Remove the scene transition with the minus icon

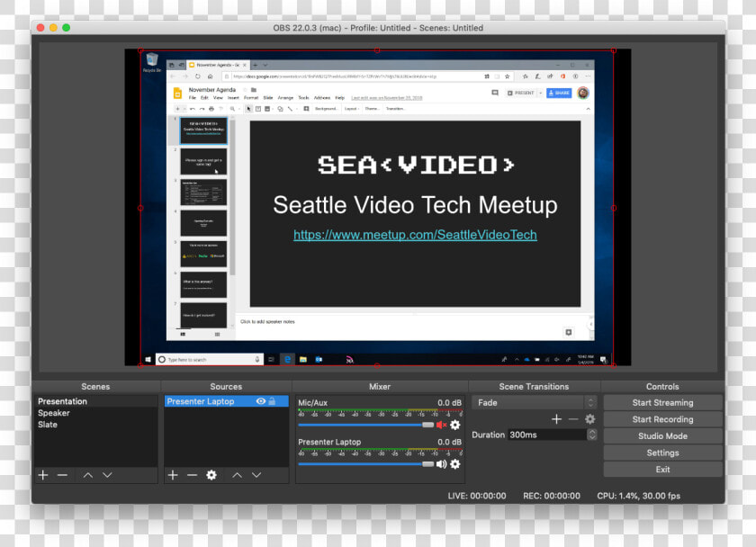[x=573, y=419]
